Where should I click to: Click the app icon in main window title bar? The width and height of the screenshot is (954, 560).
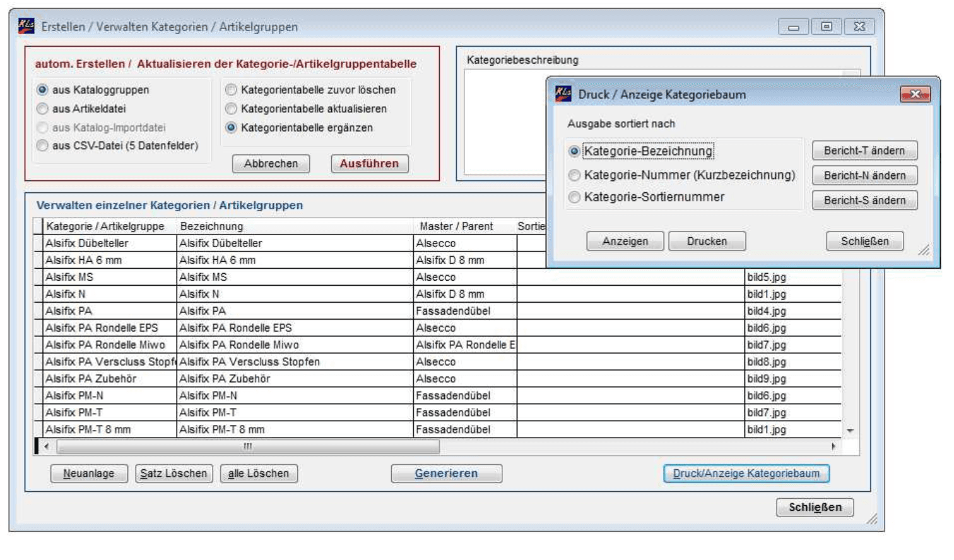tap(26, 26)
